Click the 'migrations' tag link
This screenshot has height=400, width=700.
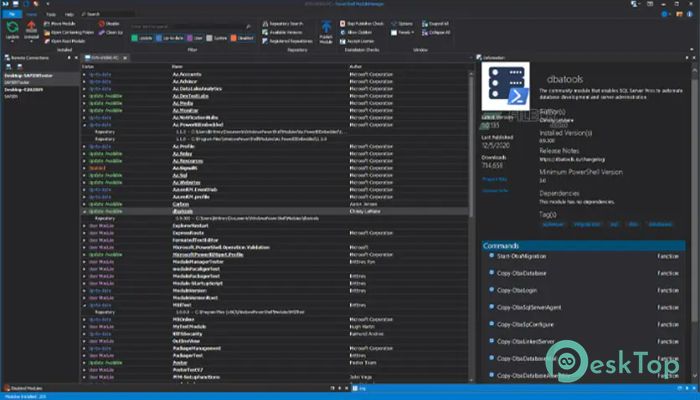(587, 224)
